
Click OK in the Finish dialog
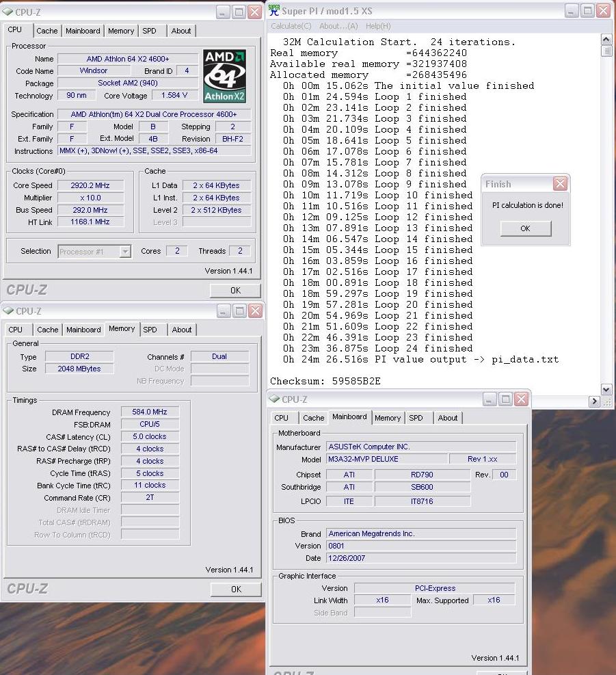click(x=526, y=228)
